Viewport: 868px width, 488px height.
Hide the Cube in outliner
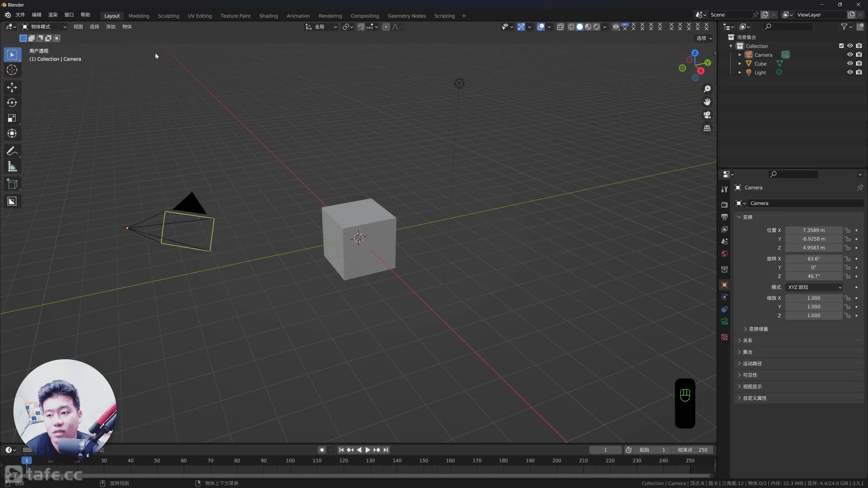point(850,64)
